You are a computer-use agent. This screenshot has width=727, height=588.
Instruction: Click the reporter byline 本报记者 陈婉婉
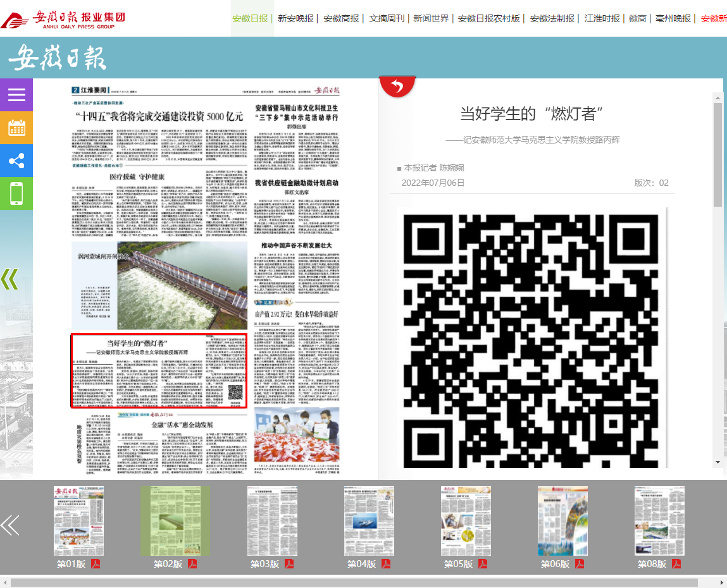(x=434, y=168)
